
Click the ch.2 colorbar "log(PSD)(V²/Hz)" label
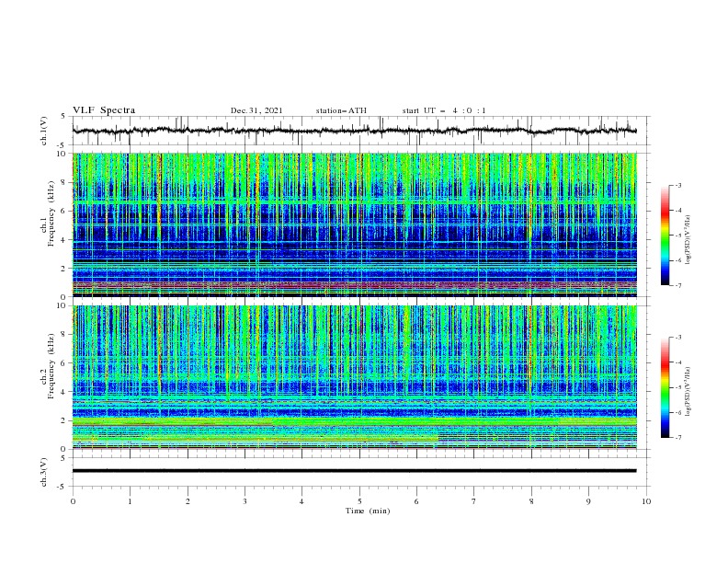coord(688,392)
